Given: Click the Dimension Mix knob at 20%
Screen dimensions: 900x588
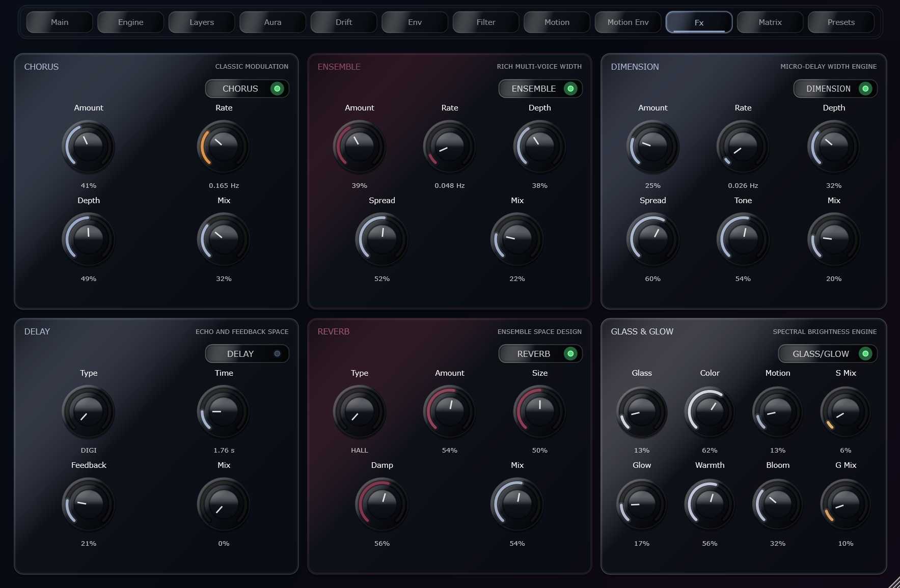Looking at the screenshot, I should [x=834, y=239].
